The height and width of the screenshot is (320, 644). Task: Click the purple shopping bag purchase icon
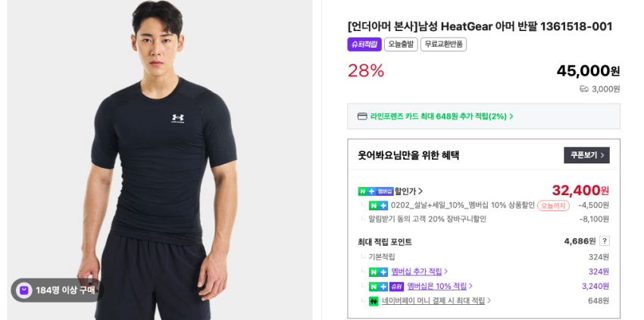coord(24,290)
